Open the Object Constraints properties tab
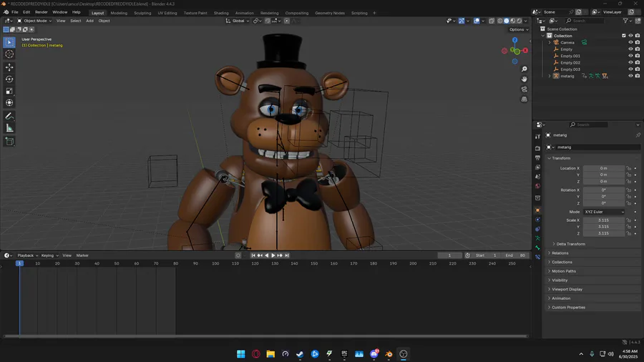The image size is (644, 362). [x=537, y=229]
